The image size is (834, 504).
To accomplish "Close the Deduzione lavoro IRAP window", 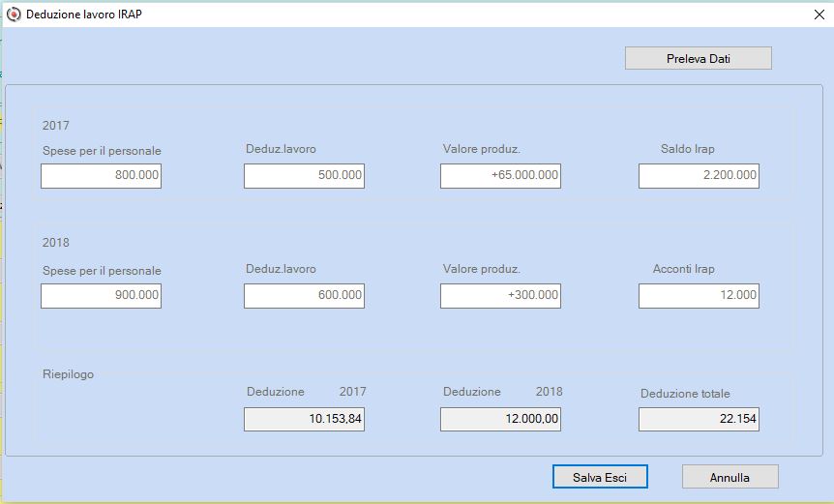I will point(819,15).
